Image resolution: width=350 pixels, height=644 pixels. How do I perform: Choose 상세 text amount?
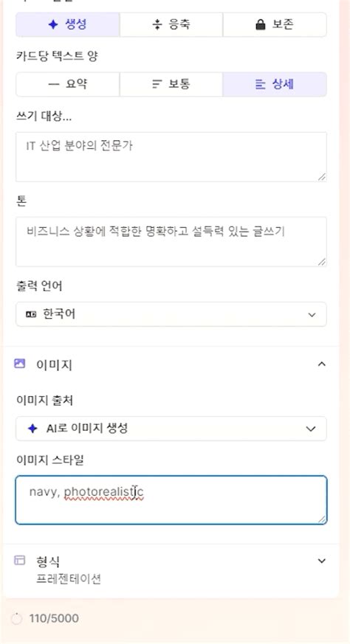pyautogui.click(x=275, y=84)
